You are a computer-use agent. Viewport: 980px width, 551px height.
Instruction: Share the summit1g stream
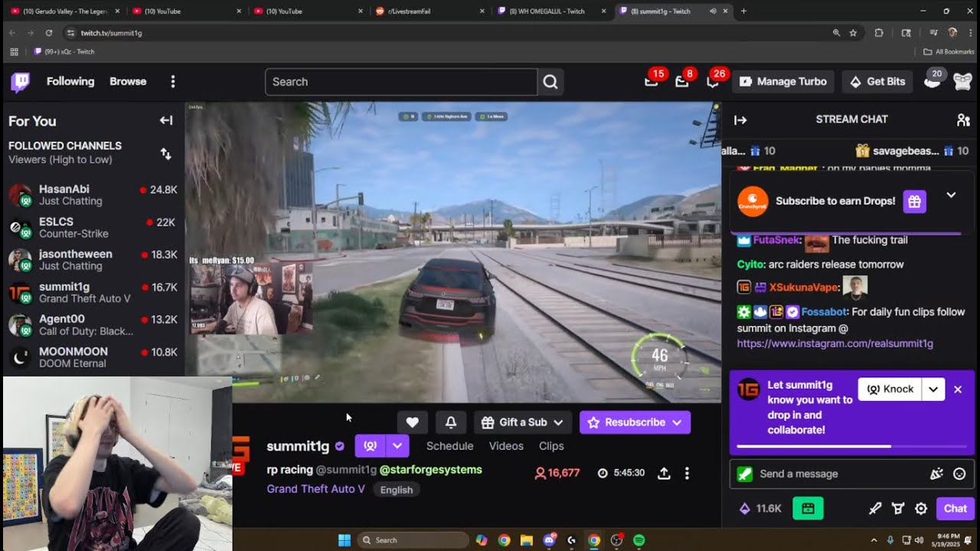coord(664,474)
